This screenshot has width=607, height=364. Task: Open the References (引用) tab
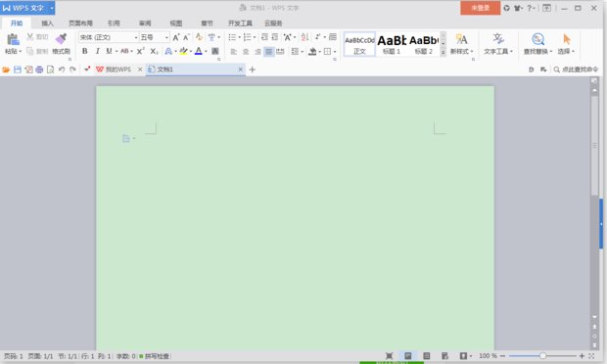coord(114,23)
